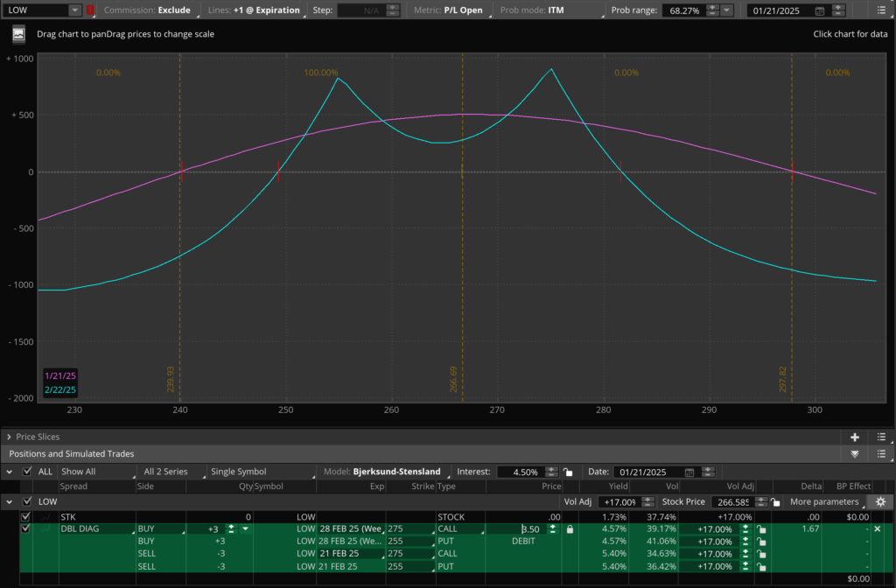Toggle the lock icon next to Interest field

567,472
